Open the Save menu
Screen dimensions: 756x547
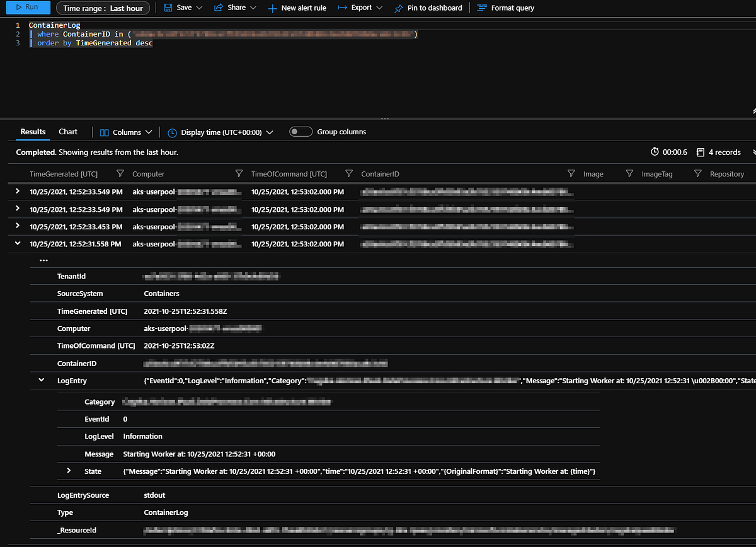pyautogui.click(x=182, y=8)
